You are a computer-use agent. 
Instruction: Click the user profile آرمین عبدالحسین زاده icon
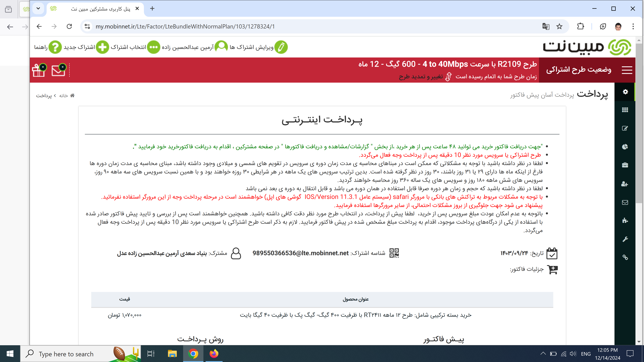[221, 47]
